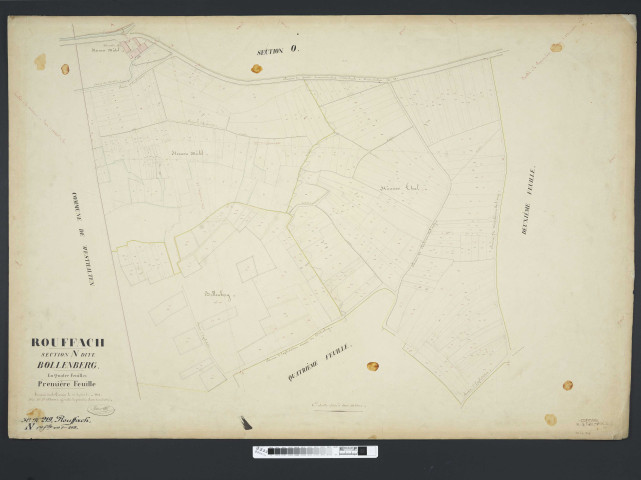Click the dark triangular mark at bottom edge
The width and height of the screenshot is (641, 480).
246,423
